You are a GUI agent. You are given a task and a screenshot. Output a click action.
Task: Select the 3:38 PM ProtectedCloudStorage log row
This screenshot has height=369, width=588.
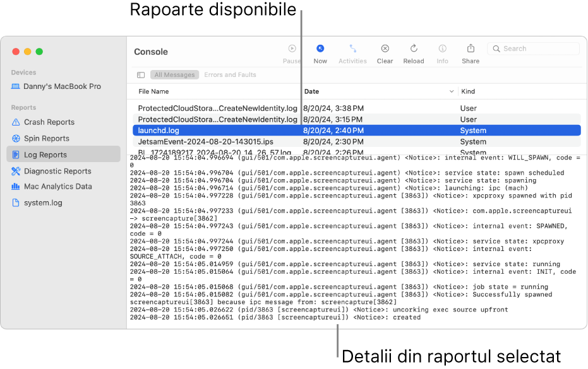pyautogui.click(x=357, y=108)
